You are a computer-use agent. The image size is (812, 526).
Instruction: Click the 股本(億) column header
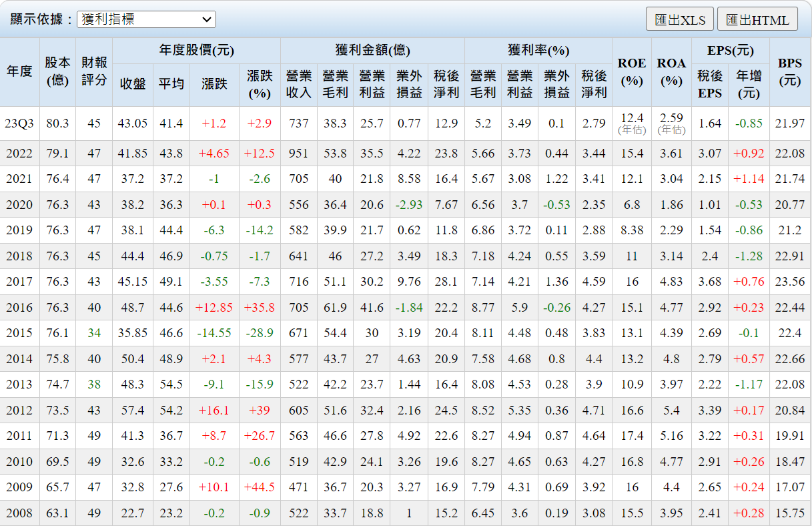click(x=57, y=71)
